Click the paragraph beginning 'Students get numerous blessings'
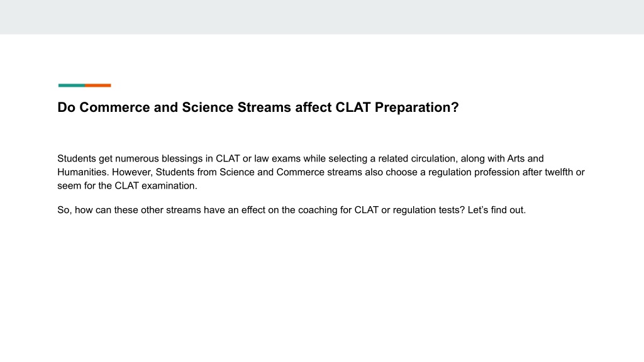This screenshot has height=362, width=644. (321, 172)
